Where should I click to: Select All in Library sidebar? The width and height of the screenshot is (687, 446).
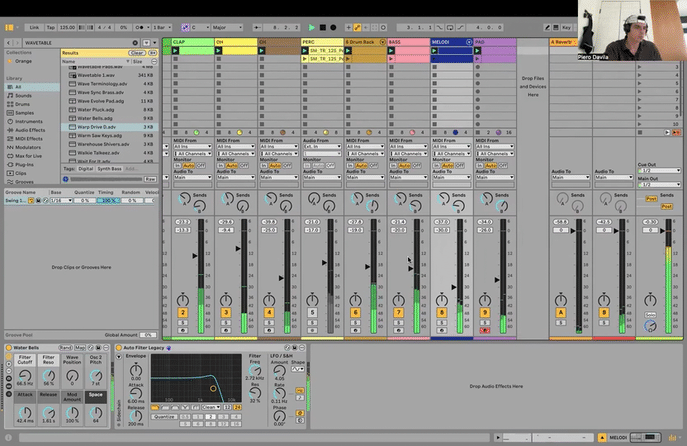pos(32,87)
